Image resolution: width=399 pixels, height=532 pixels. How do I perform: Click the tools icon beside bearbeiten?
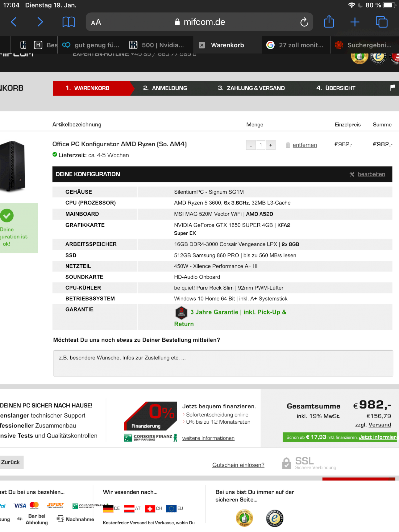[352, 174]
